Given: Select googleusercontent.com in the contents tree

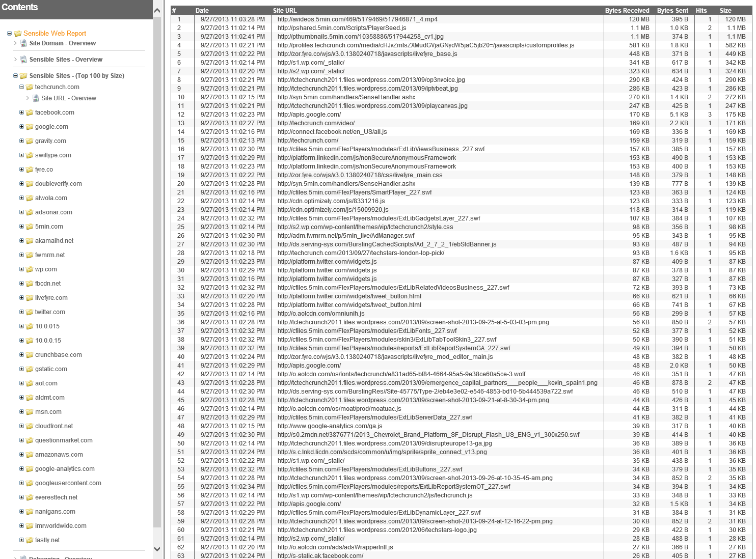Looking at the screenshot, I should (x=68, y=483).
